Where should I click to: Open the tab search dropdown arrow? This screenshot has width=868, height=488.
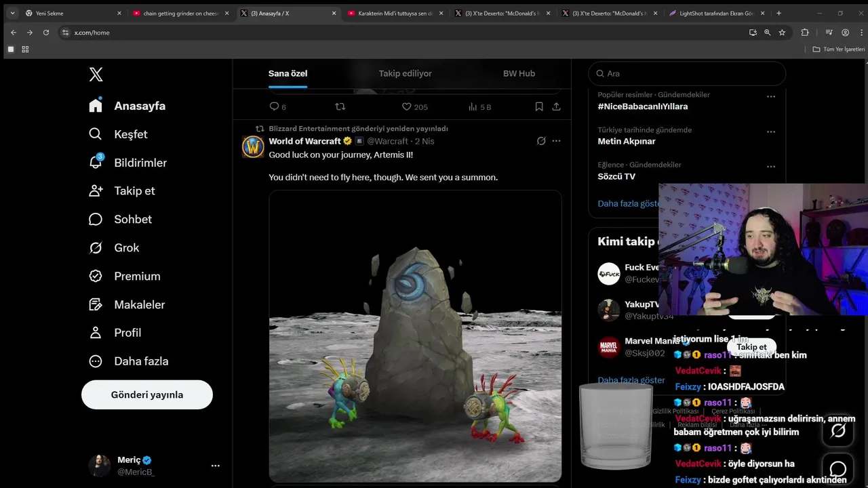point(12,13)
